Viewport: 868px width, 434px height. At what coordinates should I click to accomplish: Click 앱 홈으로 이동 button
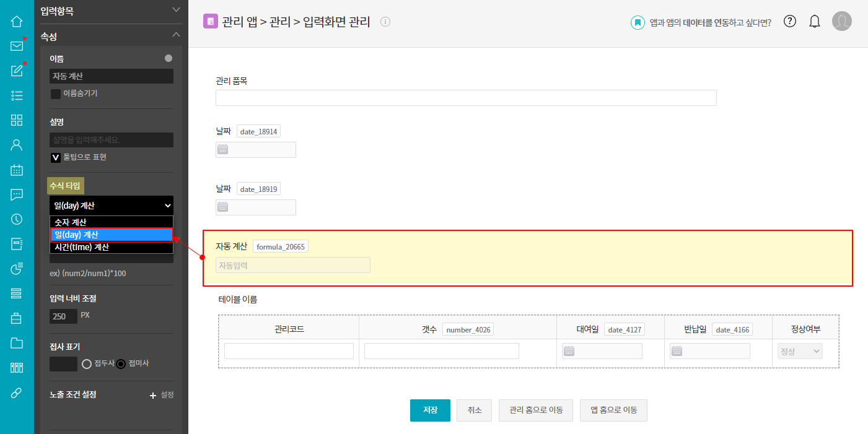pos(613,410)
